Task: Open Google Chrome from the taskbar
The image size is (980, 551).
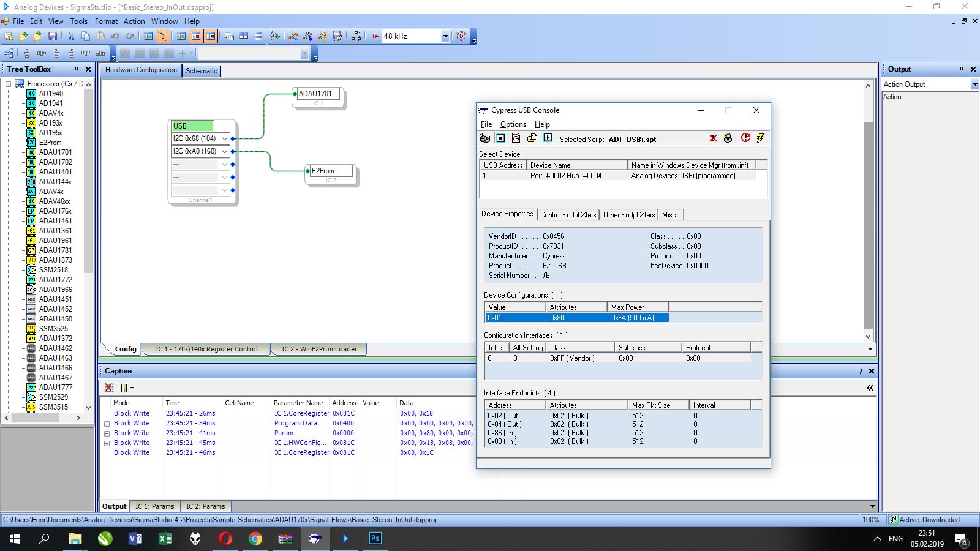Action: [255, 538]
